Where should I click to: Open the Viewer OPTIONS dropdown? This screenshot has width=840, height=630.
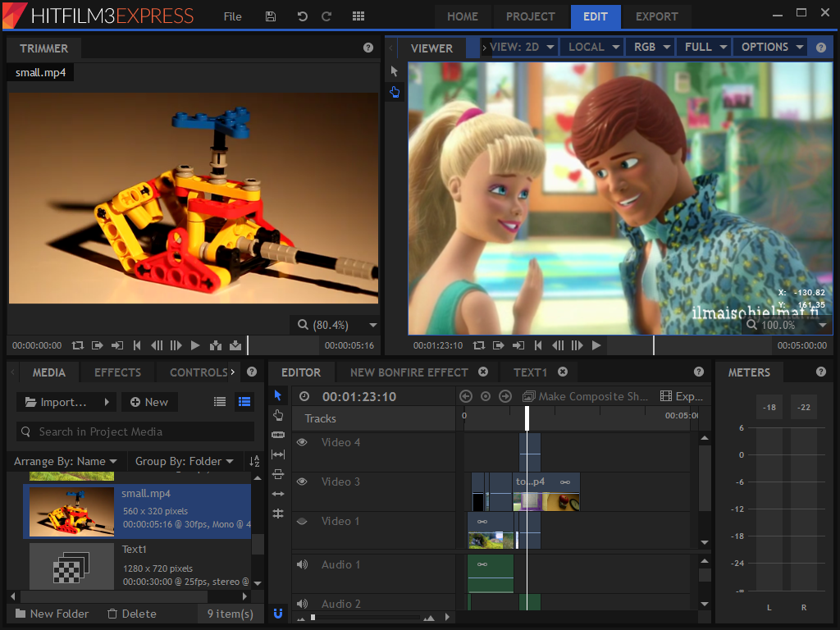pos(771,47)
